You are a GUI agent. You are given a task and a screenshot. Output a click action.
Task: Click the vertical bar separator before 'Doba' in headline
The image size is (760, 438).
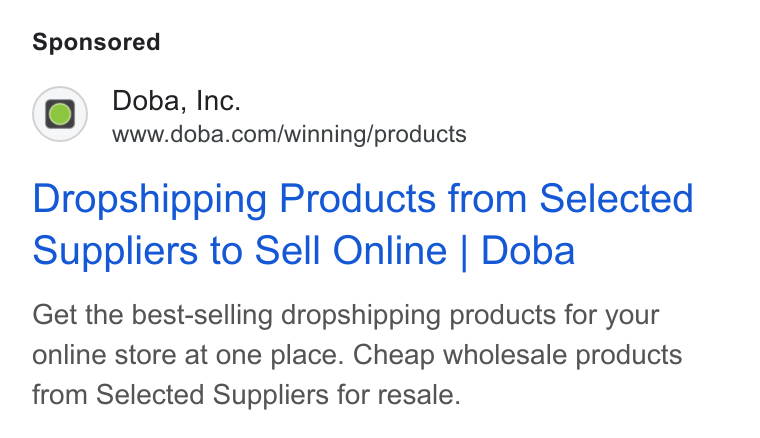click(464, 251)
